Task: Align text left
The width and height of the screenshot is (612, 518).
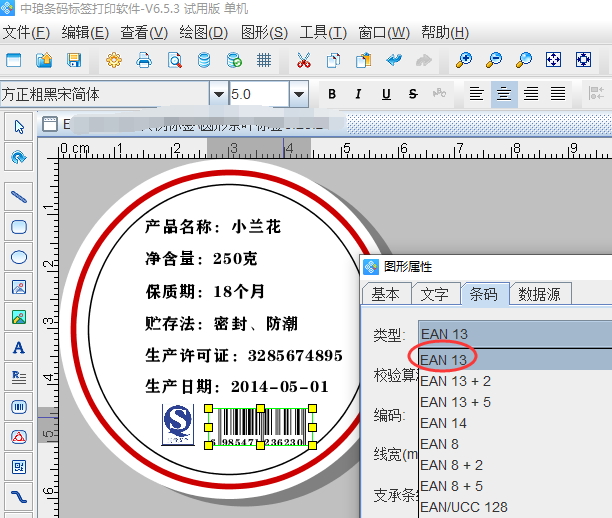Action: 477,94
